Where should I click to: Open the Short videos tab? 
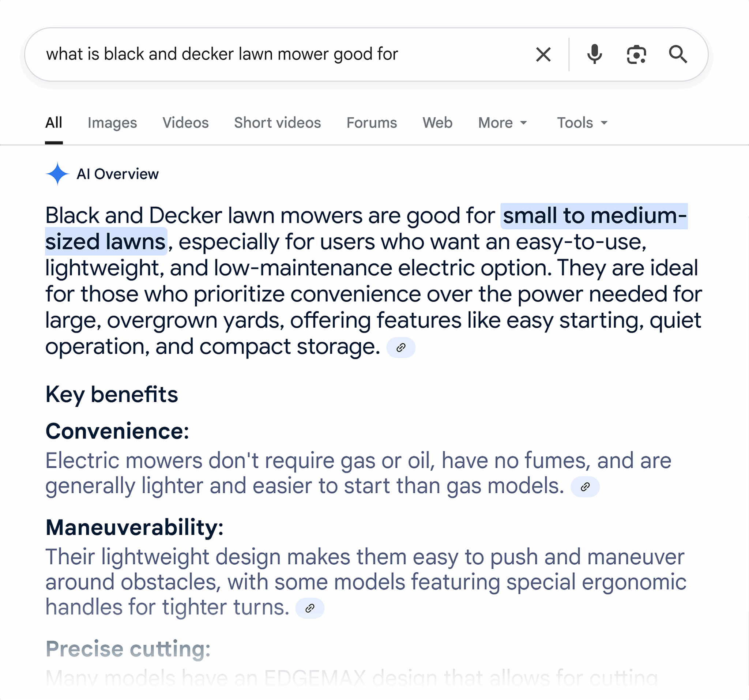click(277, 123)
